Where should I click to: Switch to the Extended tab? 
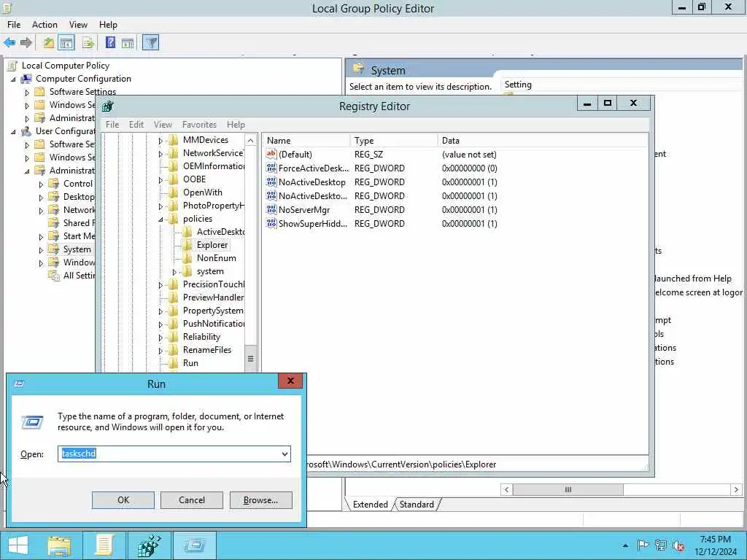click(x=370, y=505)
